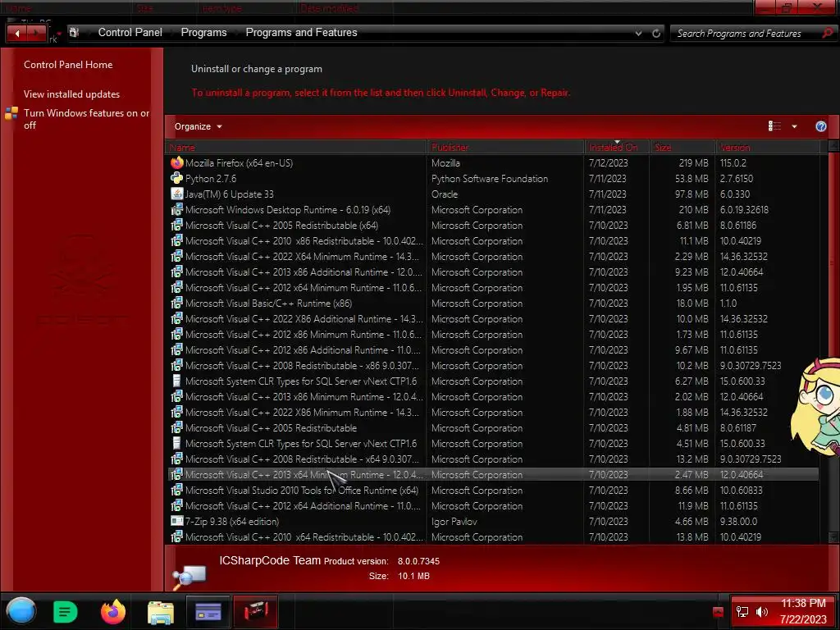Viewport: 840px width, 630px height.
Task: Click the 9.38.00.0 version cell
Action: (x=740, y=521)
